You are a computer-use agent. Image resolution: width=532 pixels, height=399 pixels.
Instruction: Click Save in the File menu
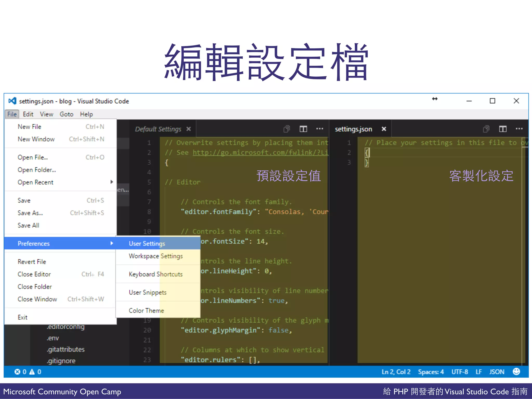(x=61, y=200)
